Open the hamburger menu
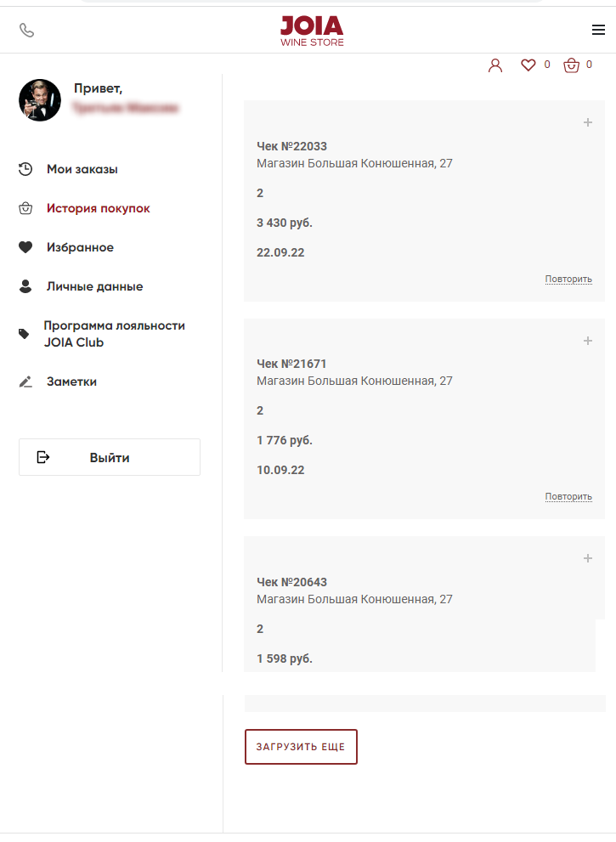This screenshot has width=616, height=842. click(598, 30)
